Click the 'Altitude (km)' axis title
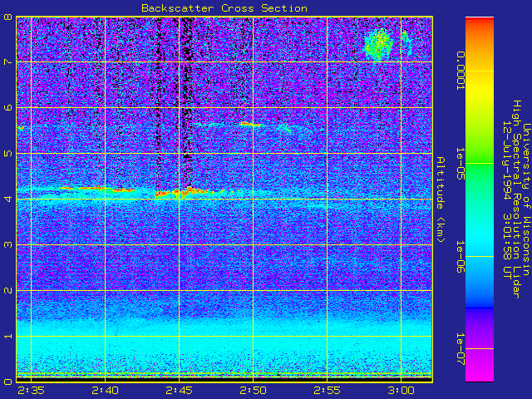 tap(440, 199)
